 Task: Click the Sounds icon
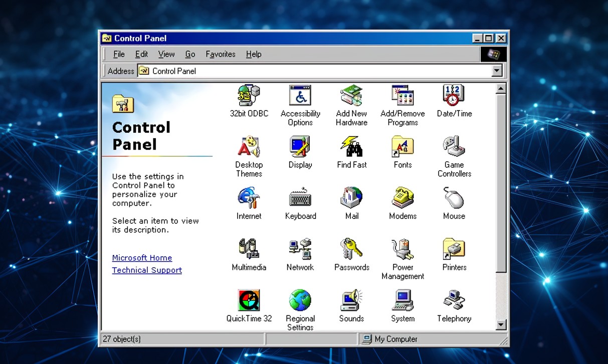click(351, 300)
